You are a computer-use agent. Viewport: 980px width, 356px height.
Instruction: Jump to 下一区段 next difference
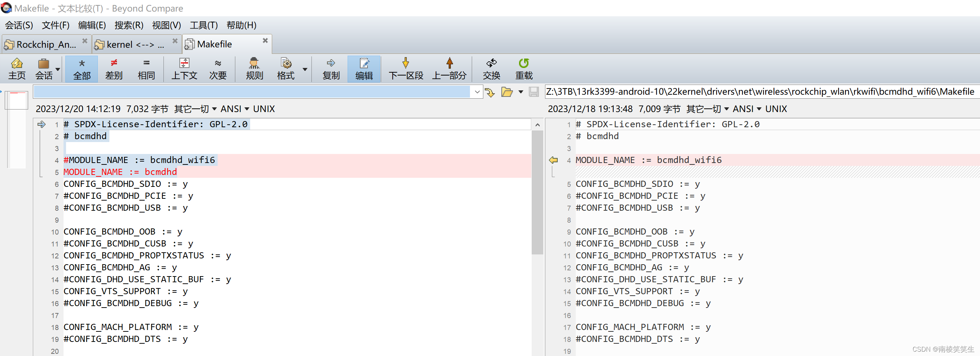point(406,69)
